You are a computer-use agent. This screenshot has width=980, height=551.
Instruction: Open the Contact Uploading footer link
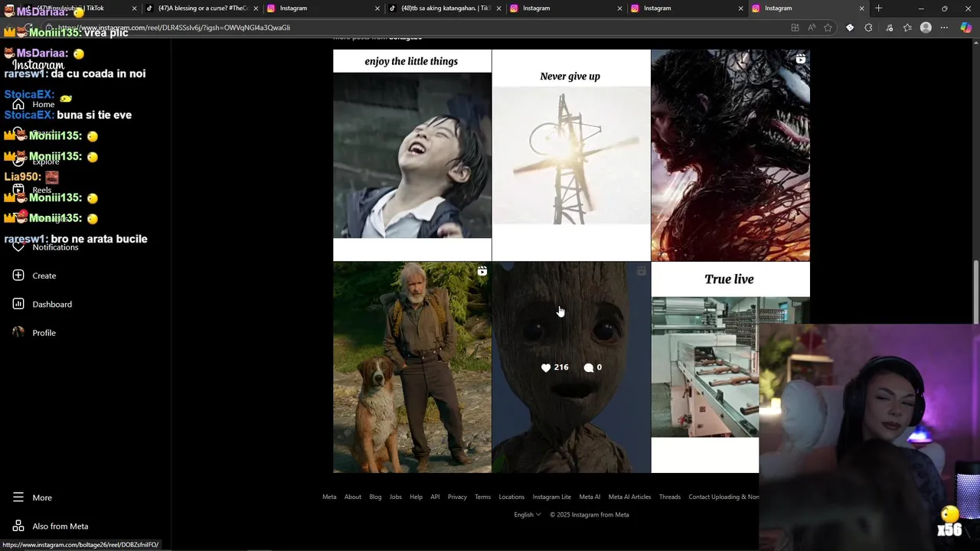pyautogui.click(x=724, y=497)
